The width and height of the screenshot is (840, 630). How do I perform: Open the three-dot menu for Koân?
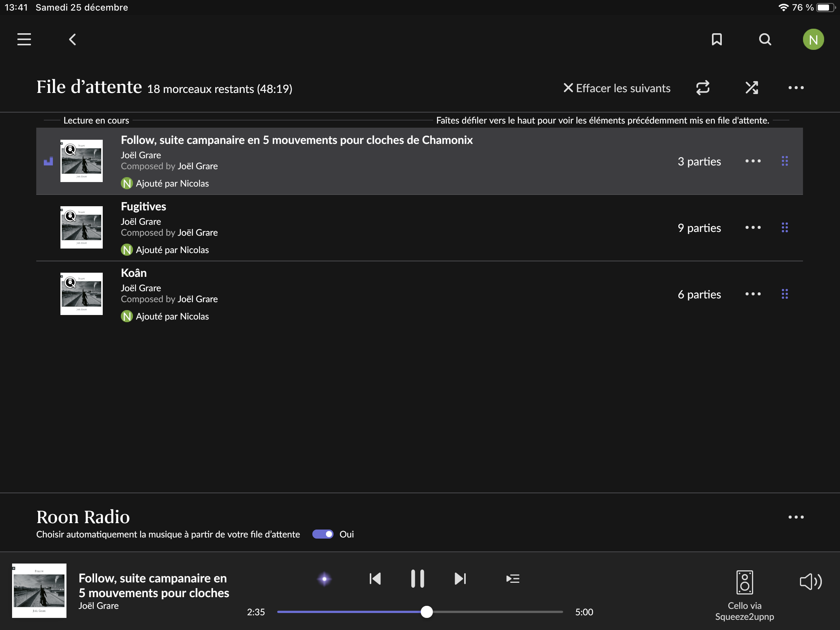pyautogui.click(x=753, y=294)
